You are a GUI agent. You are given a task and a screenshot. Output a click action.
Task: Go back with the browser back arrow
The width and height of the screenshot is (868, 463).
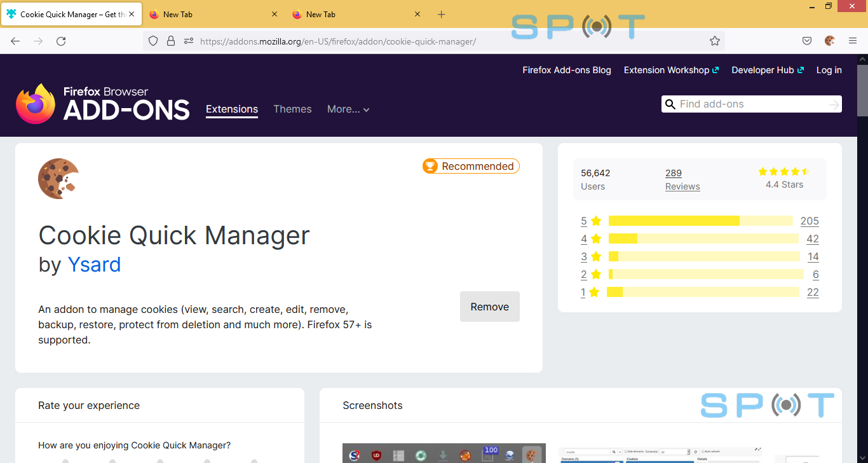tap(15, 41)
